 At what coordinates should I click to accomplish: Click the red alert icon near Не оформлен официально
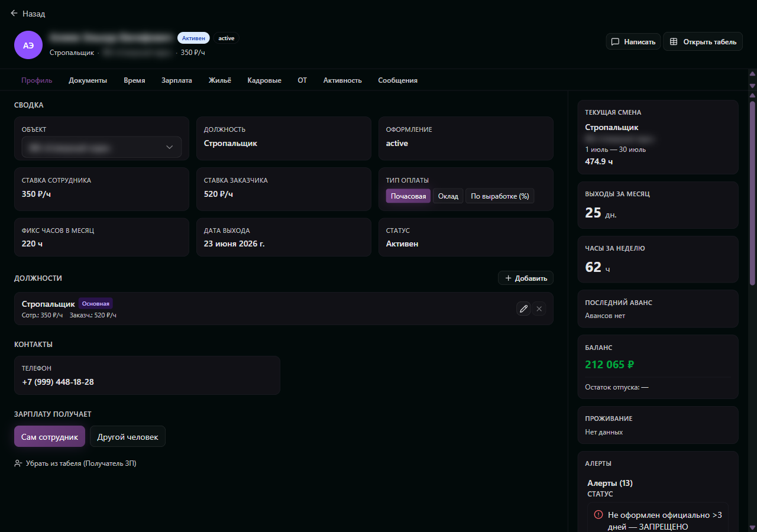coord(599,515)
